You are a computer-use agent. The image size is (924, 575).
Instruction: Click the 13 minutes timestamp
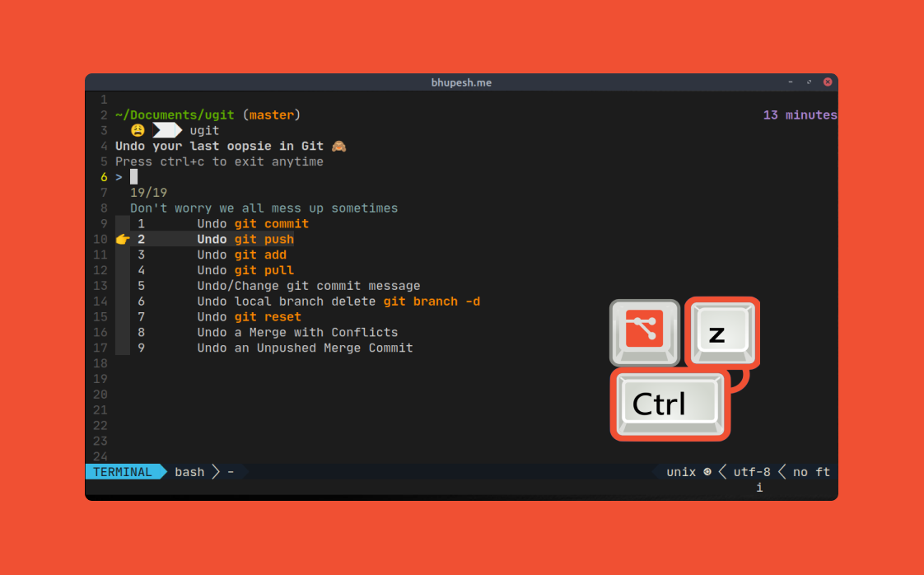(x=800, y=115)
